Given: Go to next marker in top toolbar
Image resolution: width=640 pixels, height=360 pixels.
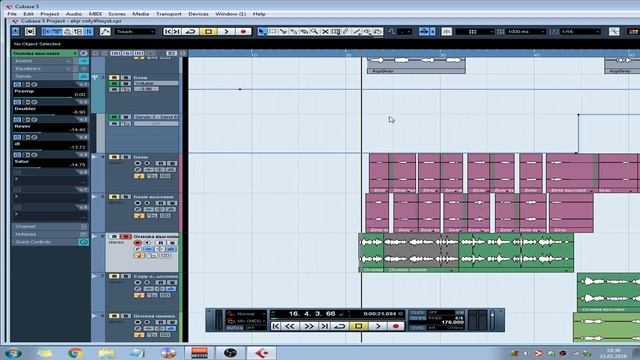Looking at the screenshot, I should pos(177,31).
